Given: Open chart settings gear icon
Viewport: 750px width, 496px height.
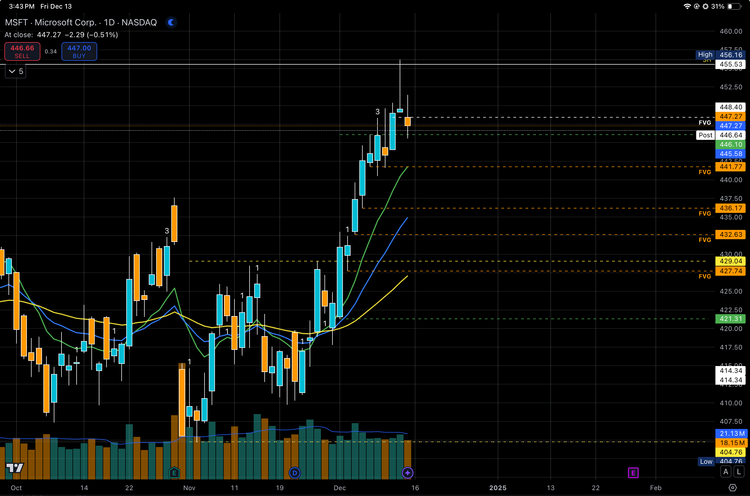Looking at the screenshot, I should tap(732, 487).
